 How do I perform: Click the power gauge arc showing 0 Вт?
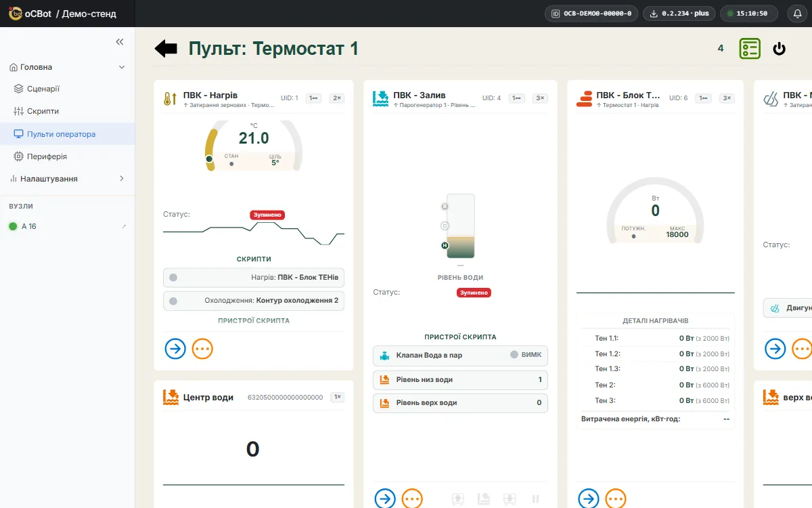click(655, 210)
